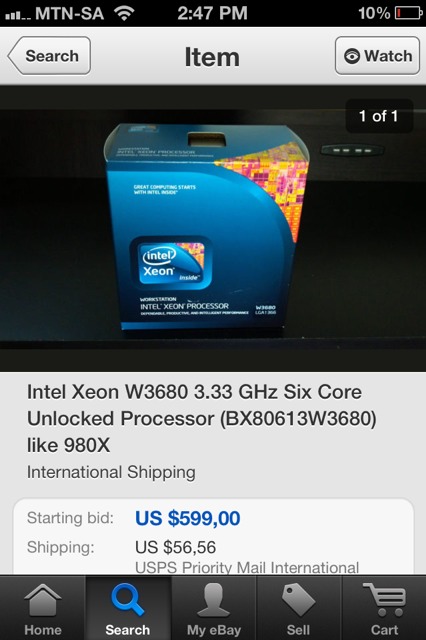Open the shopping Cart tab
The height and width of the screenshot is (640, 426).
(384, 608)
